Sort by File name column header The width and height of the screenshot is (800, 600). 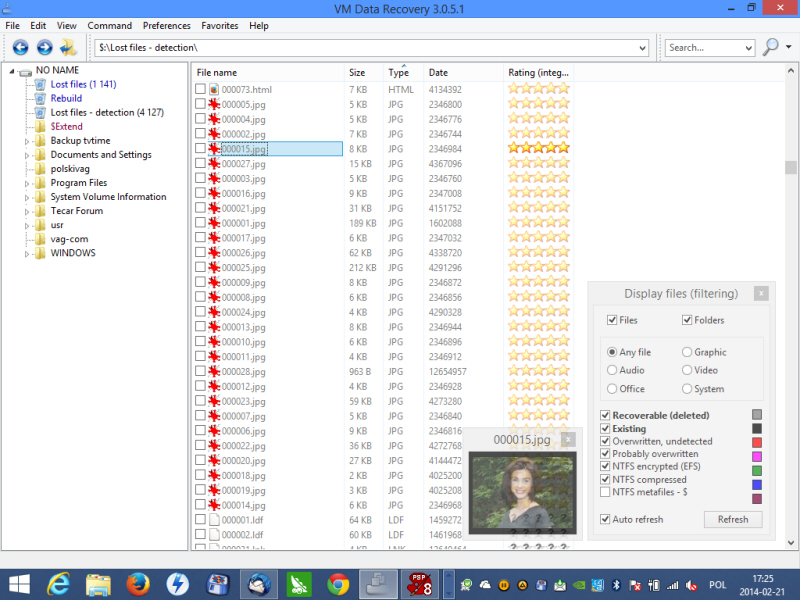pos(268,72)
